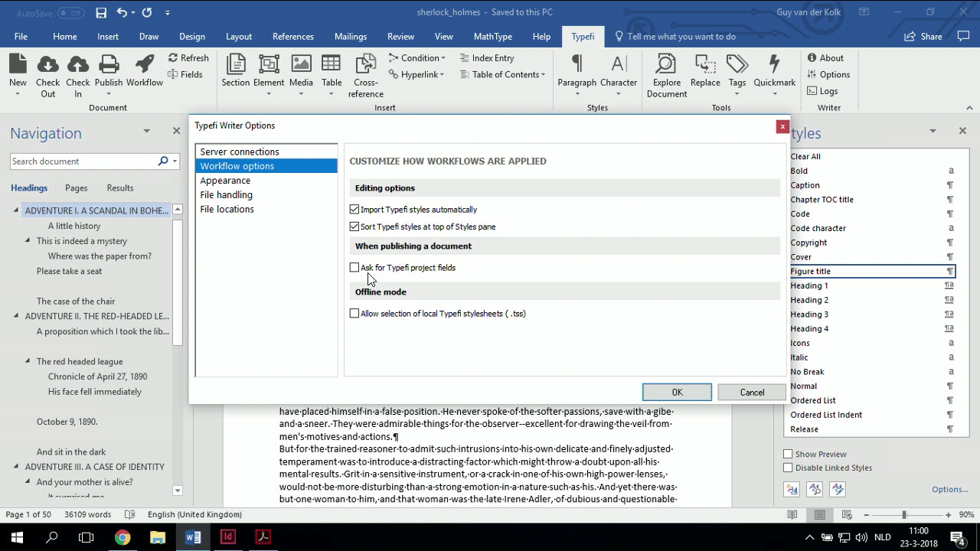Enable Ask for Typefi project fields
Image resolution: width=980 pixels, height=551 pixels.
click(x=354, y=268)
